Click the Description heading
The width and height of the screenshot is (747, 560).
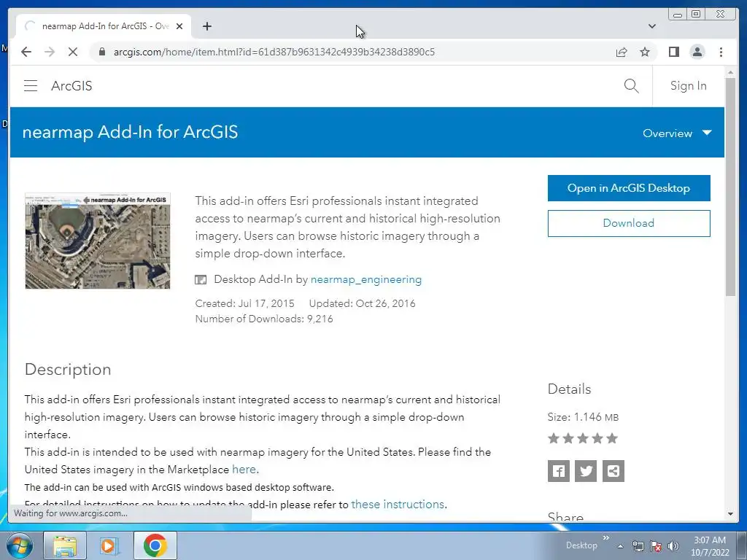[68, 370]
